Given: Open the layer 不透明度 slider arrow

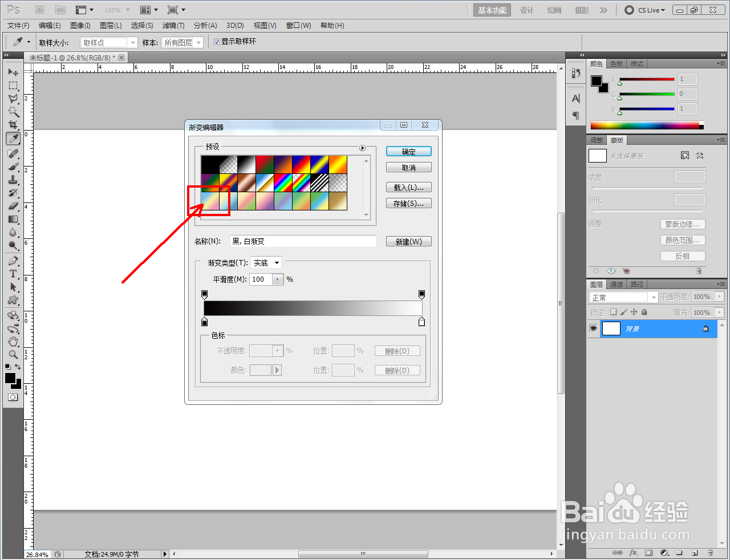Looking at the screenshot, I should click(720, 297).
